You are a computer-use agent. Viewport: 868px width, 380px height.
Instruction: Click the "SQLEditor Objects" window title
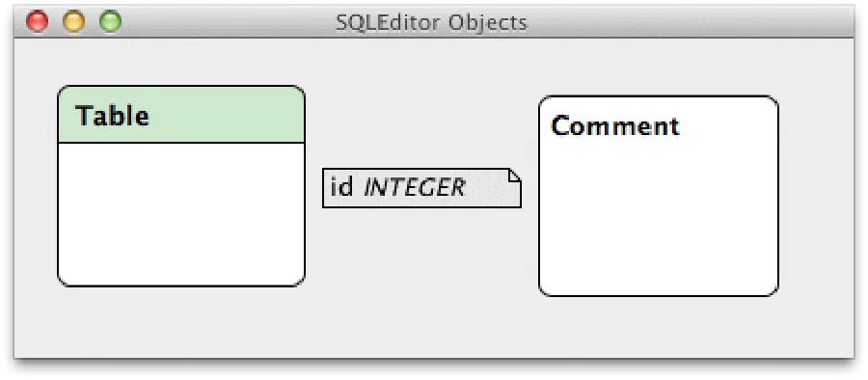tap(431, 23)
